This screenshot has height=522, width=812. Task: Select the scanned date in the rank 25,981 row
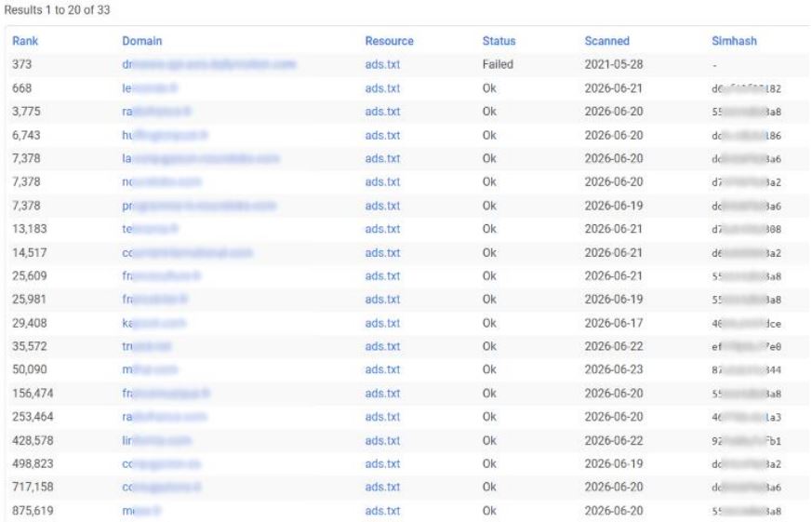click(614, 300)
